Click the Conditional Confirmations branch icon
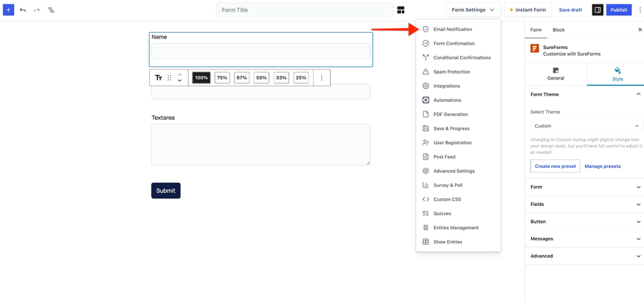 pyautogui.click(x=426, y=57)
